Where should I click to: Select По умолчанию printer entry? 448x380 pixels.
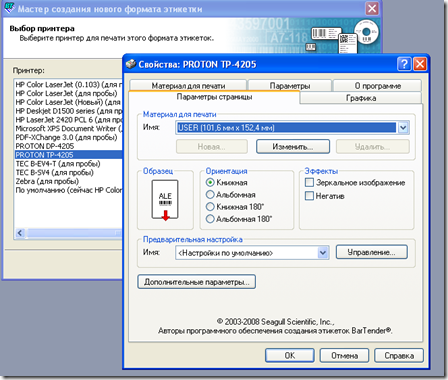point(69,190)
